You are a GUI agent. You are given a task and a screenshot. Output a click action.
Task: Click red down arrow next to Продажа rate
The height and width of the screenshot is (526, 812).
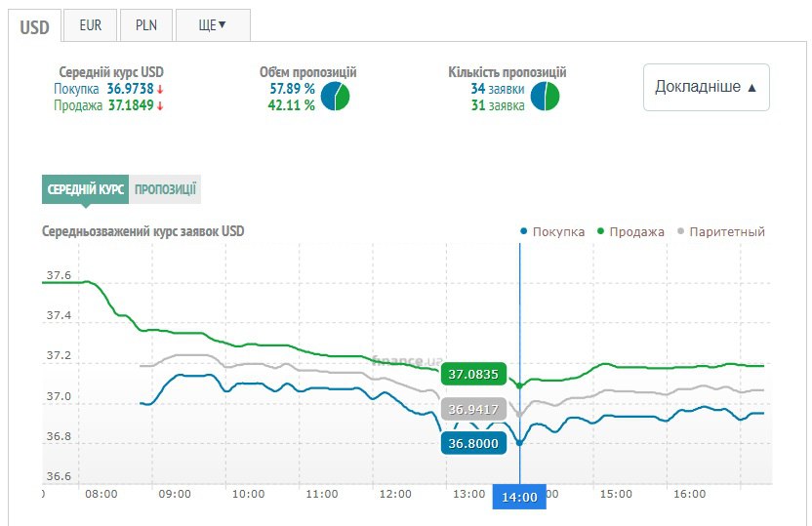click(160, 106)
